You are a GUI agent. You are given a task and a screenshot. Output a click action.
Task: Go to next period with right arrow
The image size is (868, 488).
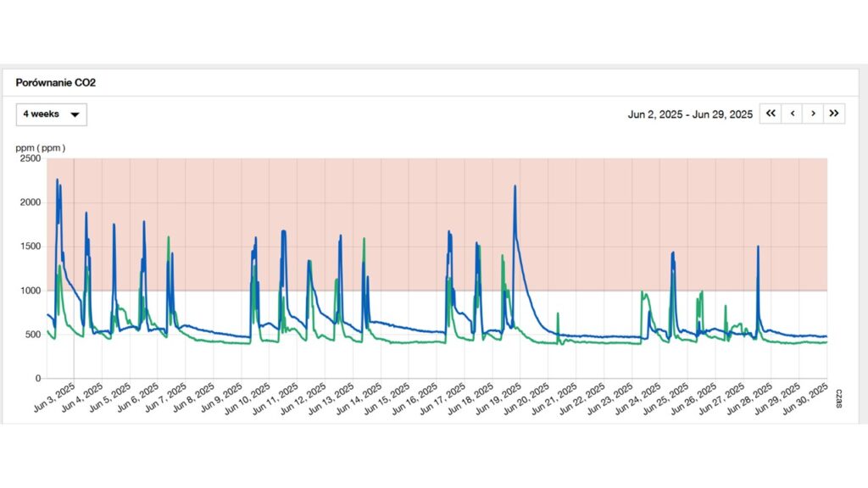[x=813, y=114]
